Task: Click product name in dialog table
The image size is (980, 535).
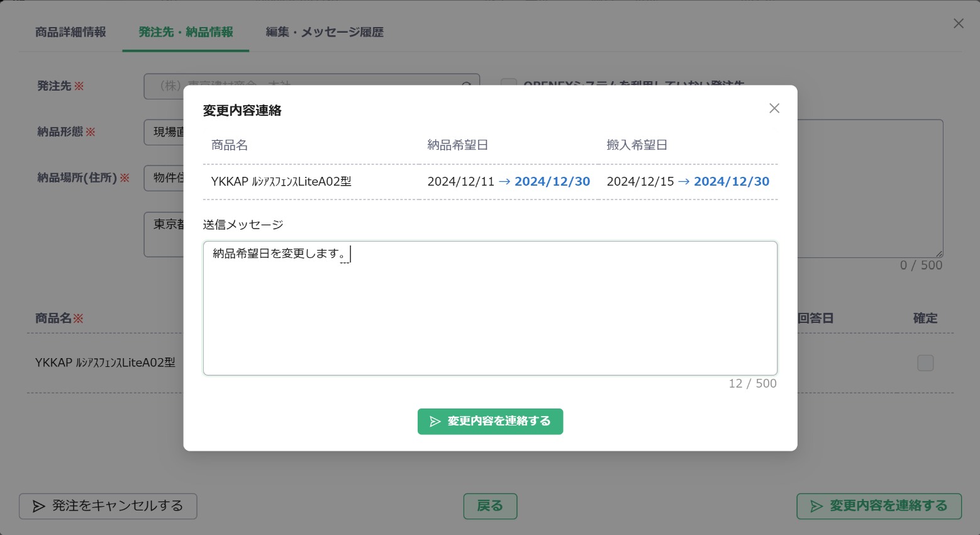Action: 281,182
